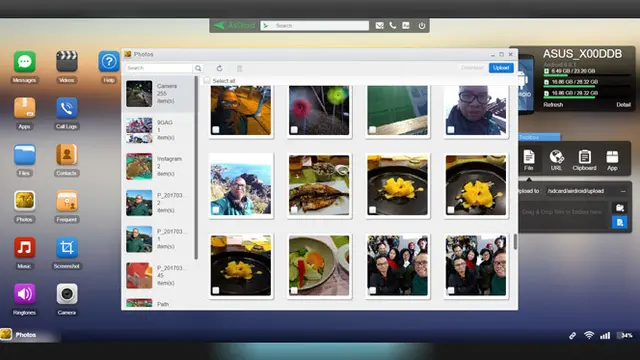Check the glasses close-up selfie checkbox
This screenshot has height=360, width=640.
(x=451, y=130)
